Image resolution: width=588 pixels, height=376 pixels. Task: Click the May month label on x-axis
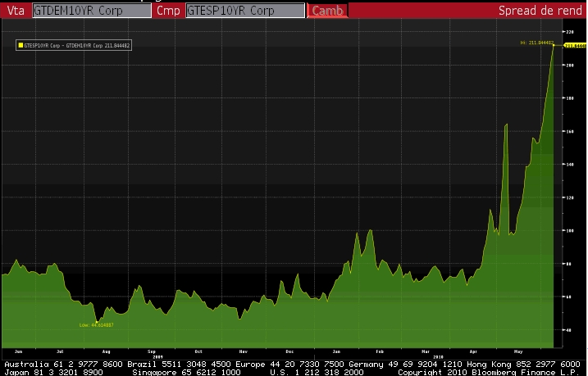[518, 351]
